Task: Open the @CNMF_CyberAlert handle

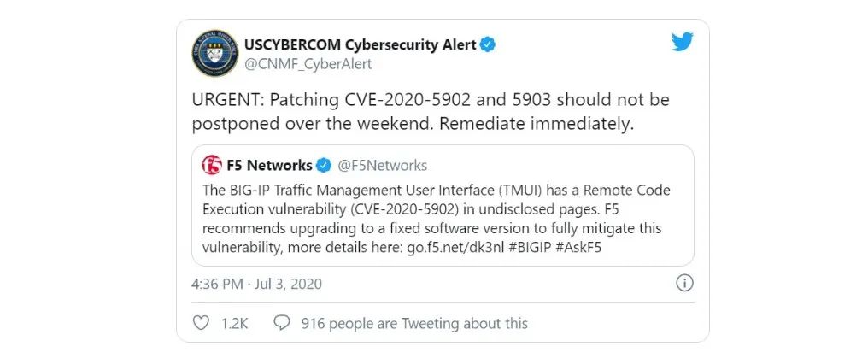Action: tap(308, 64)
